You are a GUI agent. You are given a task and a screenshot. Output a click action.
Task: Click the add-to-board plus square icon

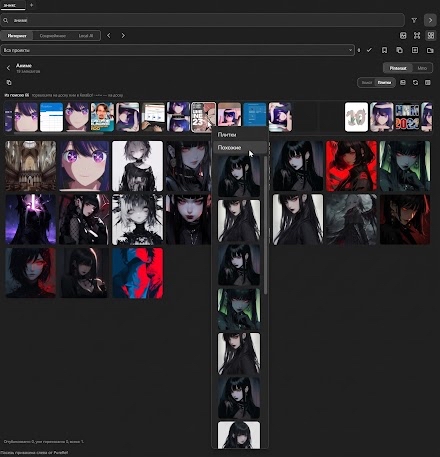415,50
